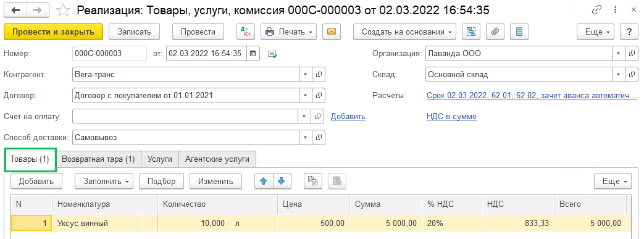Go forward with the right arrow

38,10
